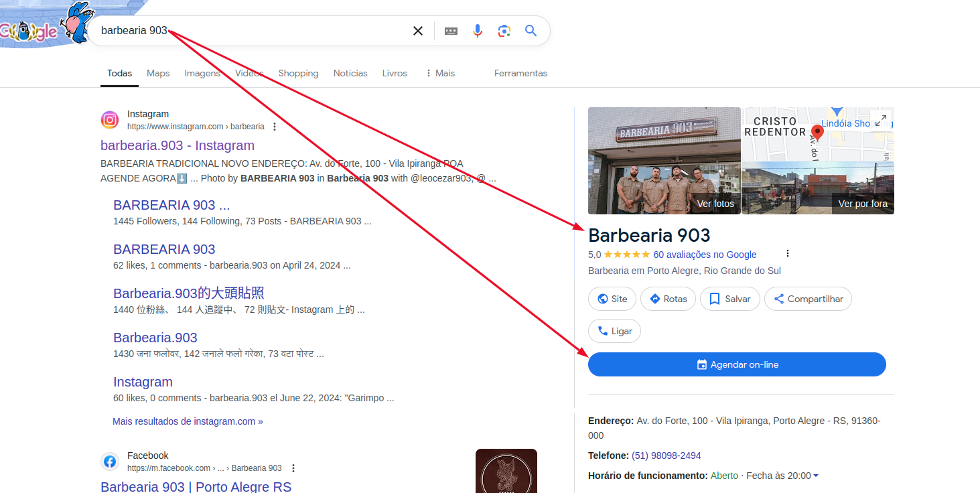Click the instagram.com › barbearia URL text
The height and width of the screenshot is (493, 980).
click(x=196, y=127)
